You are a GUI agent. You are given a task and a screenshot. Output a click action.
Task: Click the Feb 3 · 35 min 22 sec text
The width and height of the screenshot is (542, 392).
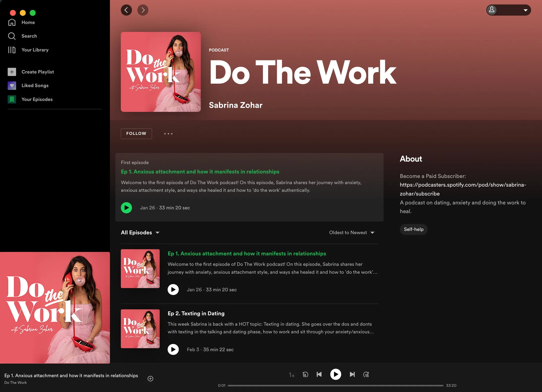(x=210, y=349)
